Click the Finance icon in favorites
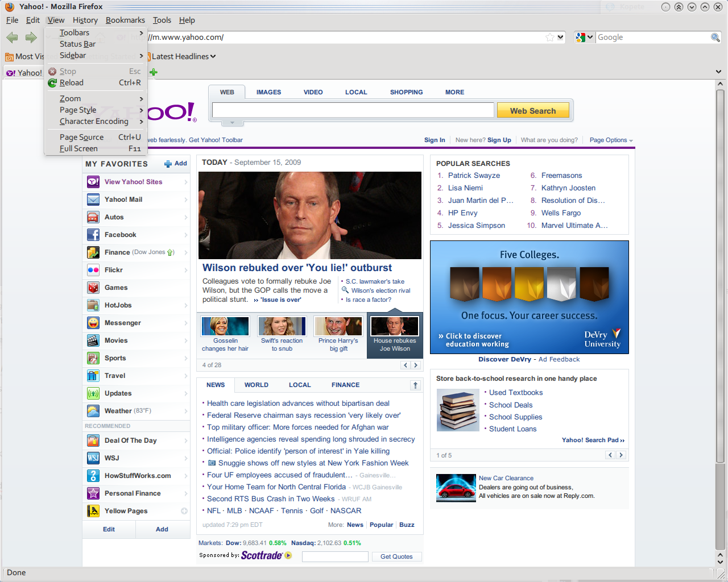This screenshot has width=728, height=582. pyautogui.click(x=93, y=252)
